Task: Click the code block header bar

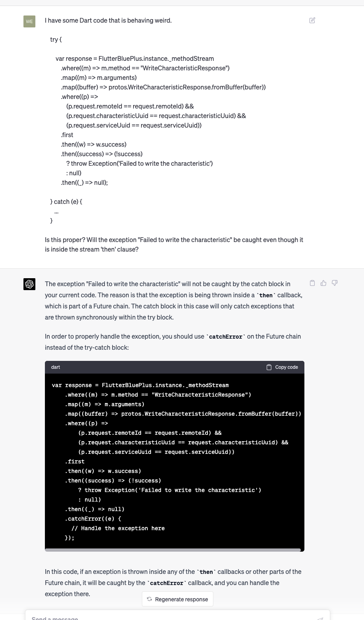Action: click(159, 367)
